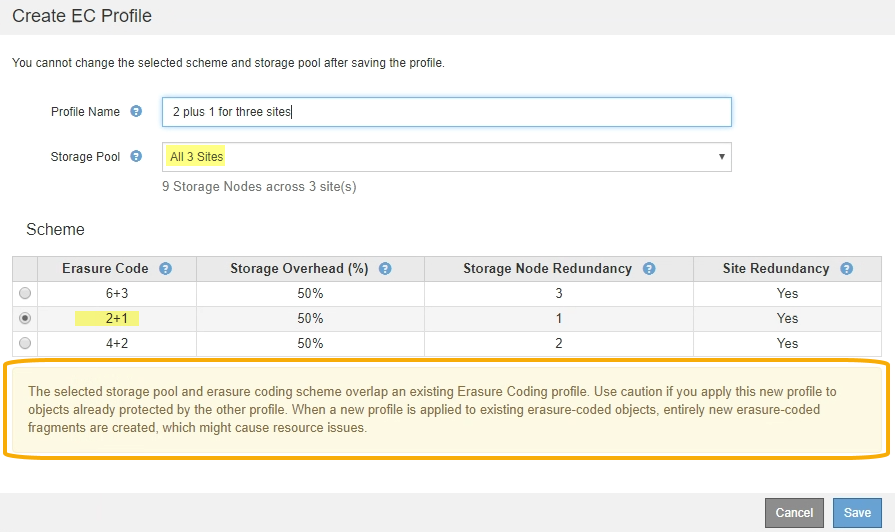895x532 pixels.
Task: Cancel profile creation
Action: (794, 513)
